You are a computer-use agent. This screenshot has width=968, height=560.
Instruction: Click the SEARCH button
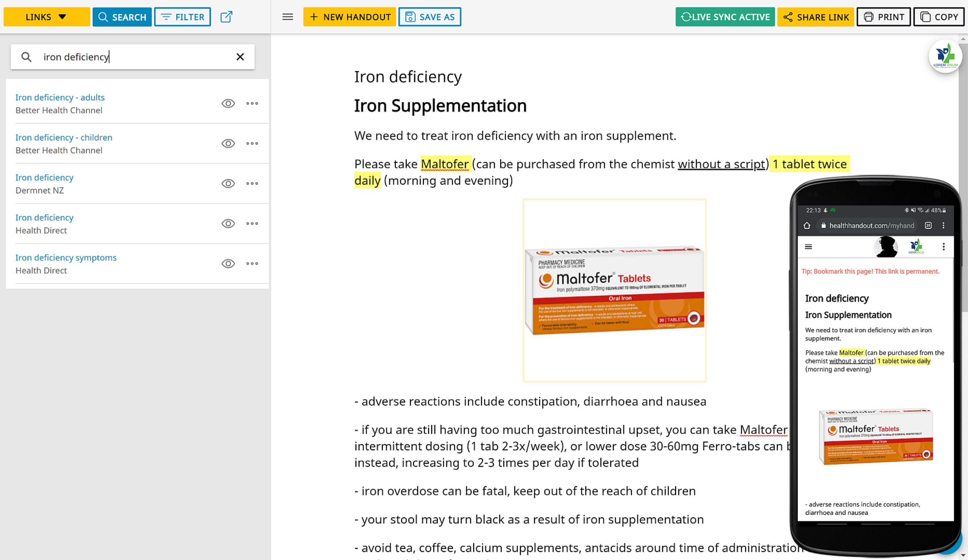point(122,17)
